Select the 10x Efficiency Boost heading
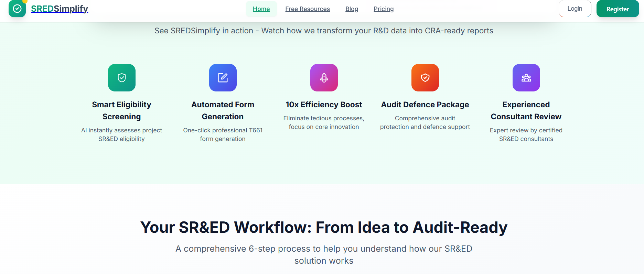 click(x=324, y=105)
